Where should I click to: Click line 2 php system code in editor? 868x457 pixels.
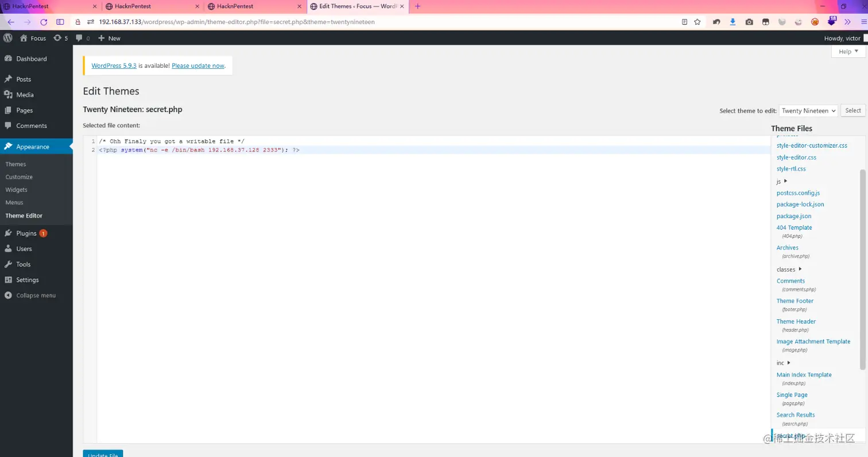coord(199,150)
